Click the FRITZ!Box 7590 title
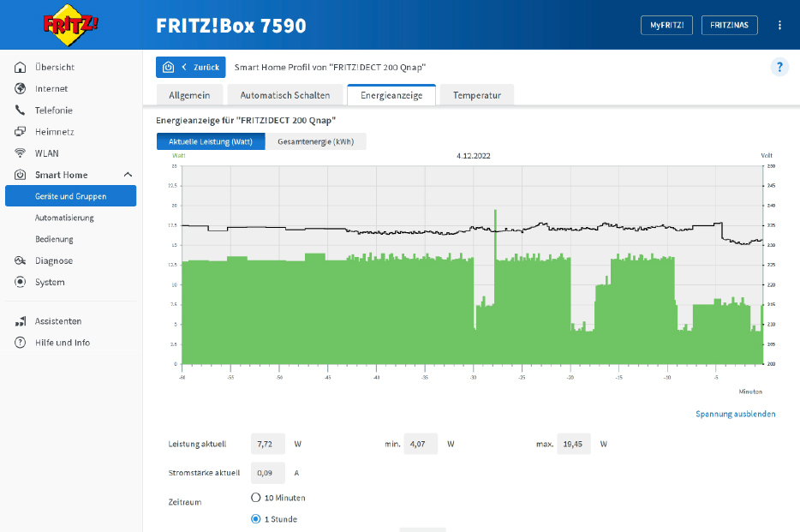This screenshot has height=532, width=800. 230,26
